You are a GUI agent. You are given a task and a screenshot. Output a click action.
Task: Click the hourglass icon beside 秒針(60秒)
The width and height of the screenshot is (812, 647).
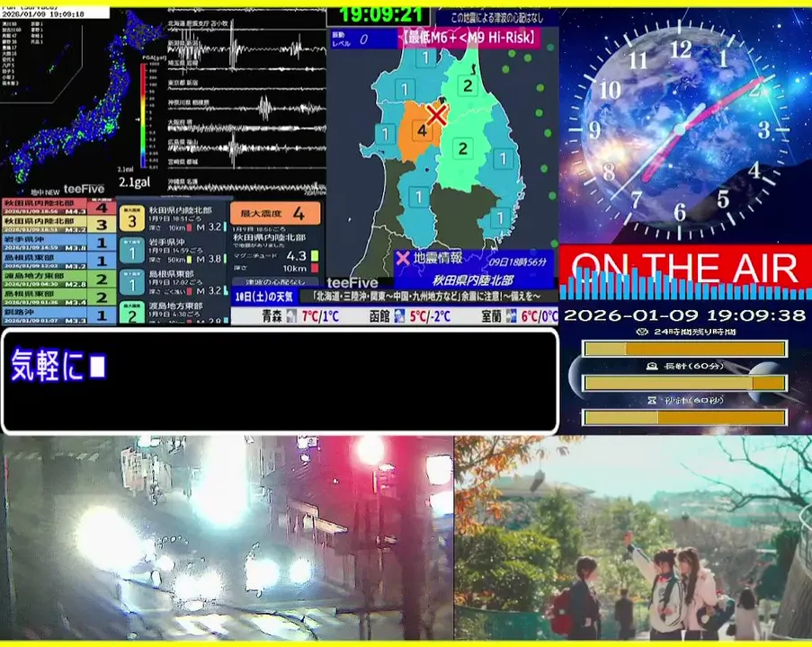pos(652,401)
